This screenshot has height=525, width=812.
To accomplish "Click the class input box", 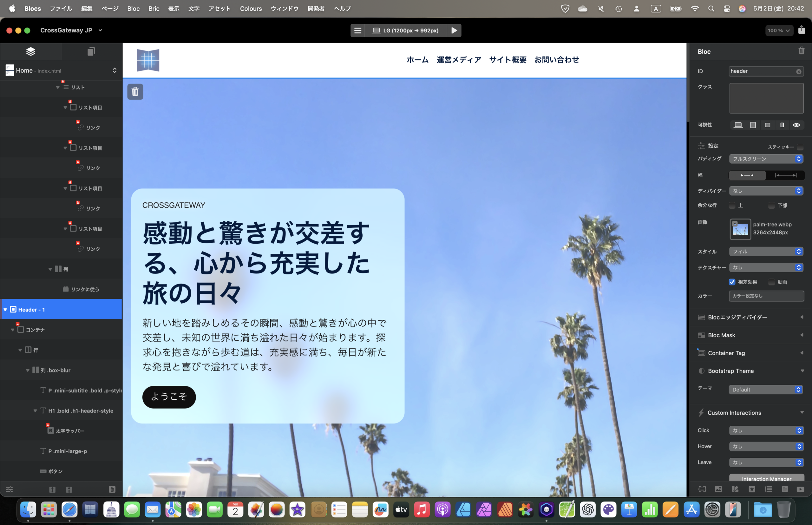I will point(766,98).
